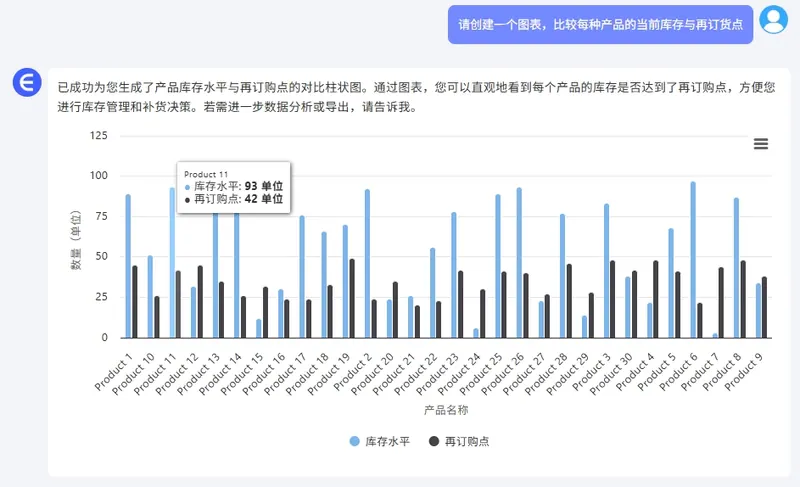Click the 数量（单位）y-axis title
The height and width of the screenshot is (487, 800).
pyautogui.click(x=76, y=240)
